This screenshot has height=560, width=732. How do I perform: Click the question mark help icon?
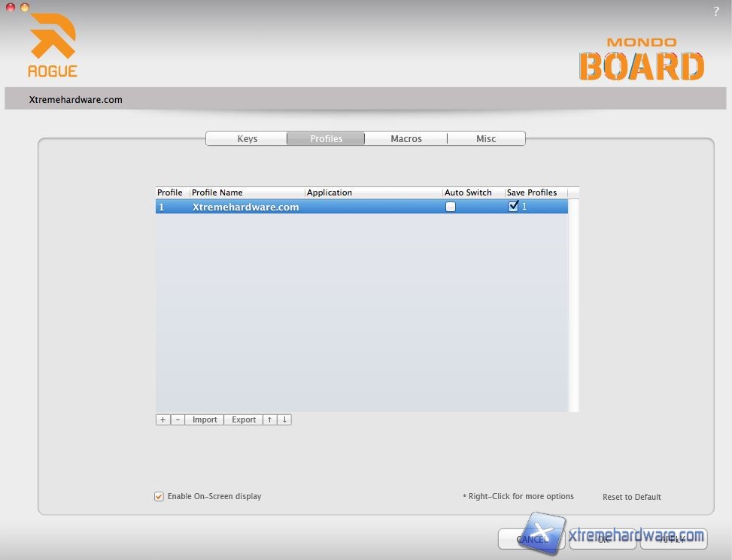pyautogui.click(x=715, y=11)
